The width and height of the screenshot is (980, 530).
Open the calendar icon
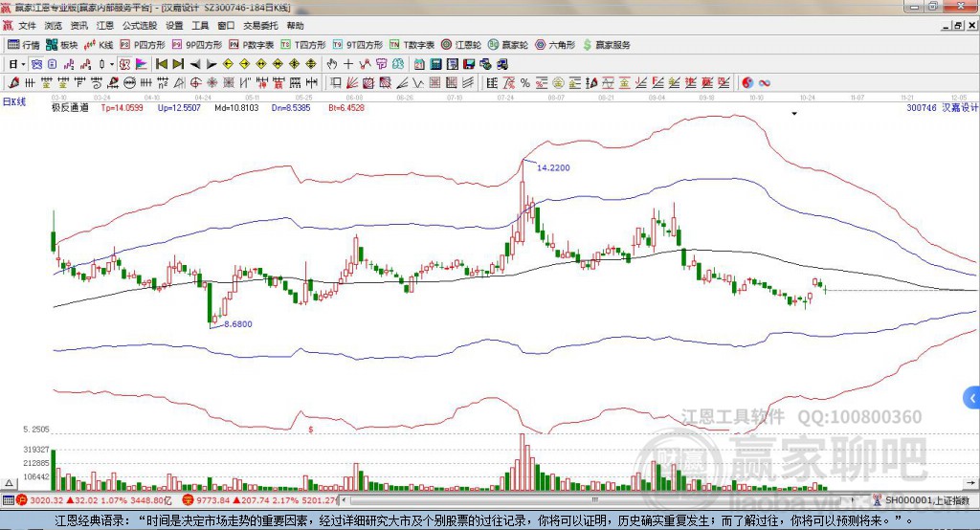pyautogui.click(x=419, y=64)
